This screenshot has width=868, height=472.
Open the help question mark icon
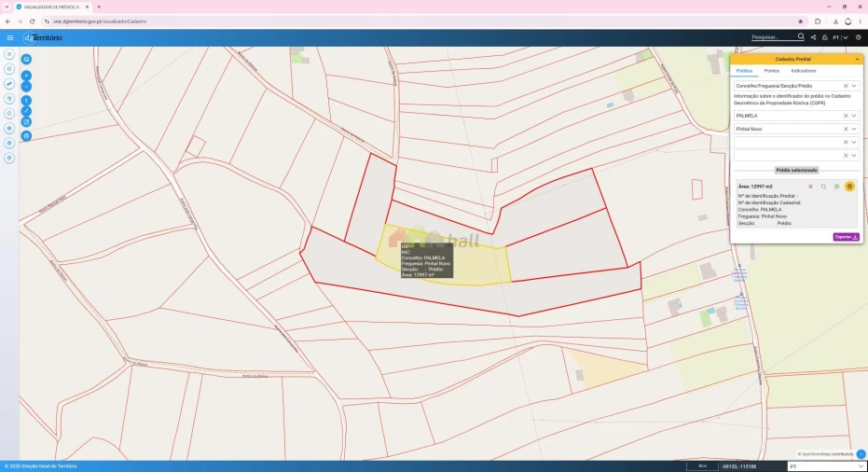point(858,37)
